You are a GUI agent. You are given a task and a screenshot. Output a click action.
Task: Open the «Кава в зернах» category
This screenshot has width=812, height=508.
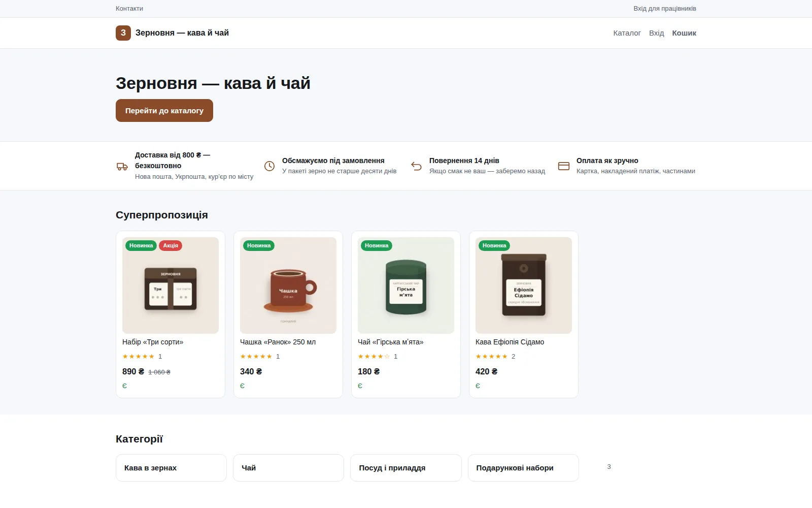tap(171, 468)
